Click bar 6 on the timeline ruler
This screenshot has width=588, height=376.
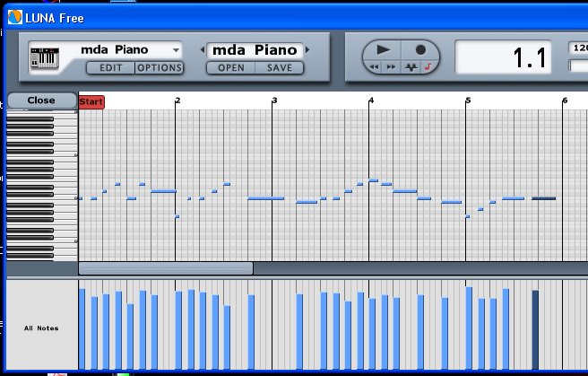point(565,101)
